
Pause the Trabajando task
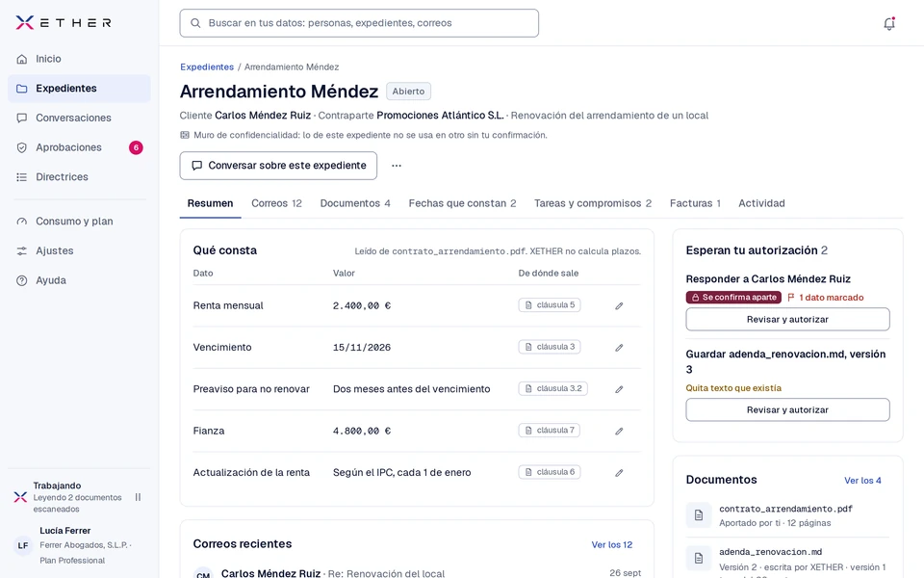pyautogui.click(x=138, y=497)
